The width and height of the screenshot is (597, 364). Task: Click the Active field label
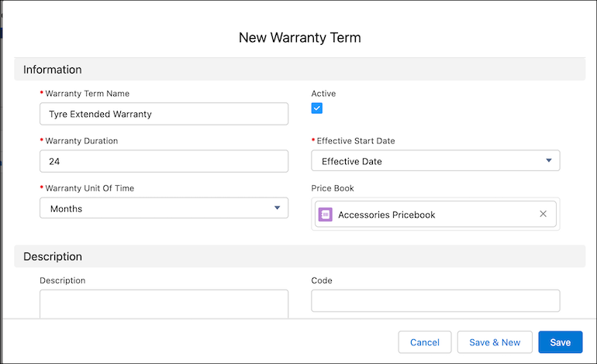click(323, 94)
